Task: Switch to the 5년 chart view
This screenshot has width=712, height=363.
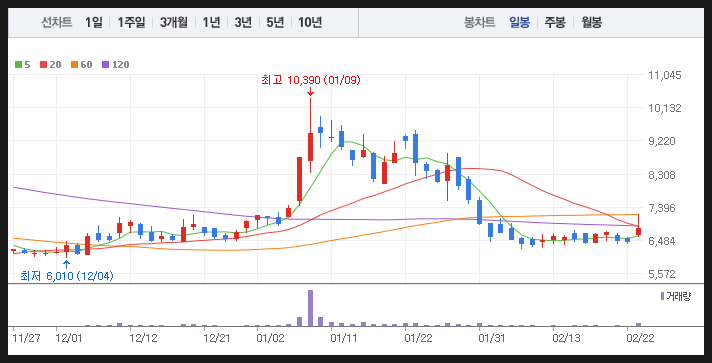Action: (x=275, y=22)
